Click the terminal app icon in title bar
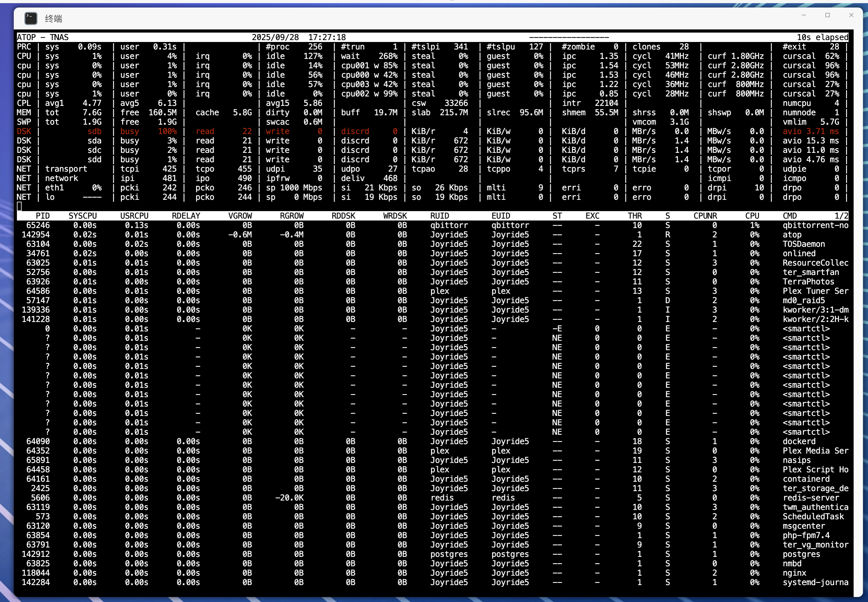 click(x=31, y=18)
